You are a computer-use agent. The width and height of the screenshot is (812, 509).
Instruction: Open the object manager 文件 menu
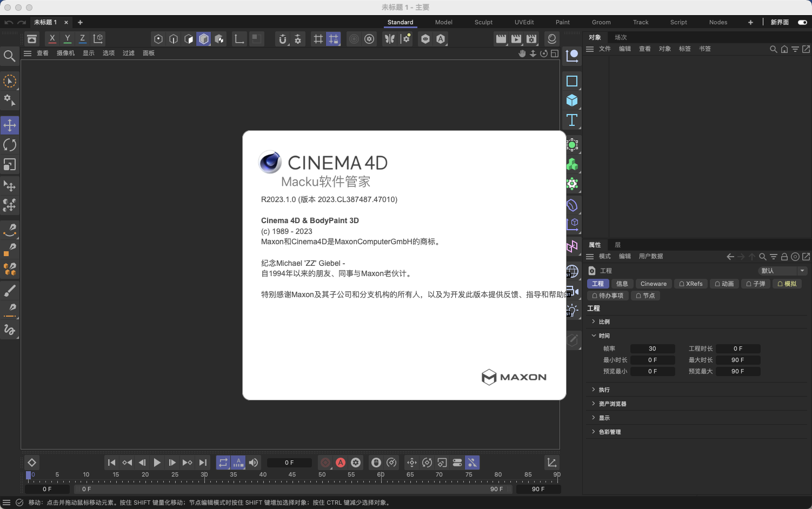pos(605,49)
